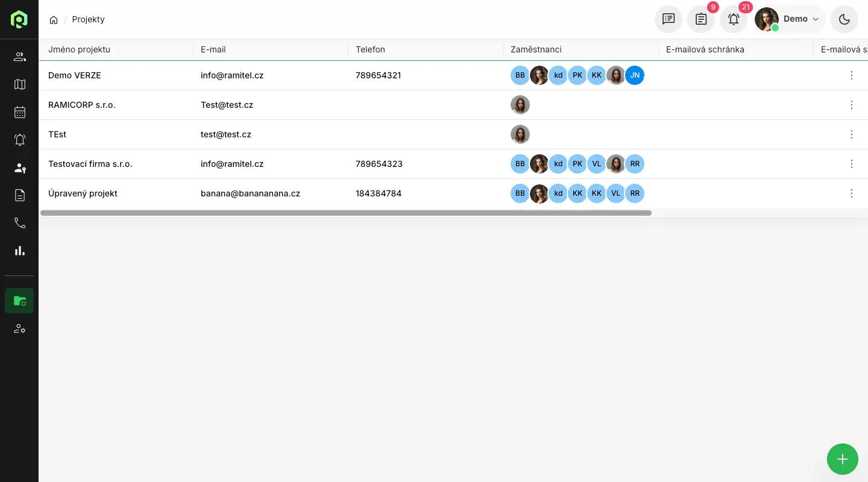Open the tasks clipboard with badge 9
868x482 pixels.
click(701, 19)
